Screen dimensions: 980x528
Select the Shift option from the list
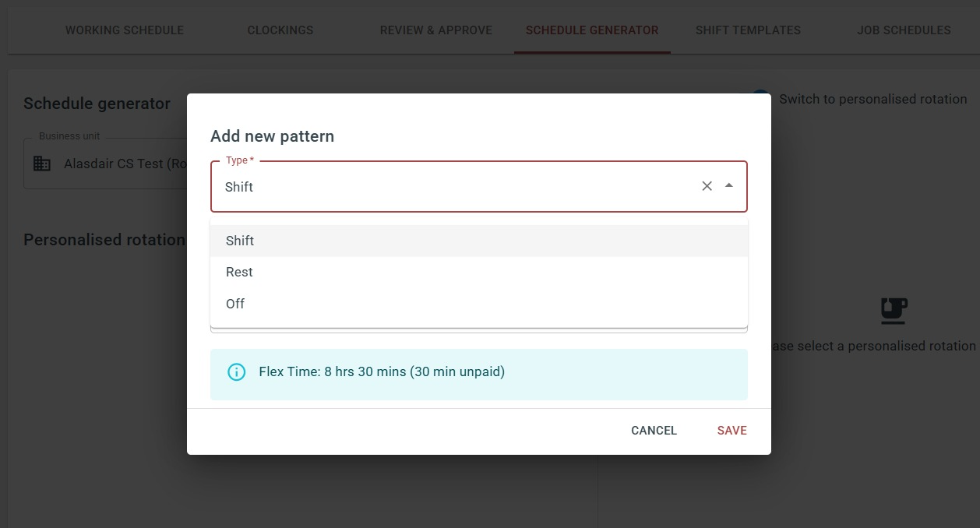240,241
